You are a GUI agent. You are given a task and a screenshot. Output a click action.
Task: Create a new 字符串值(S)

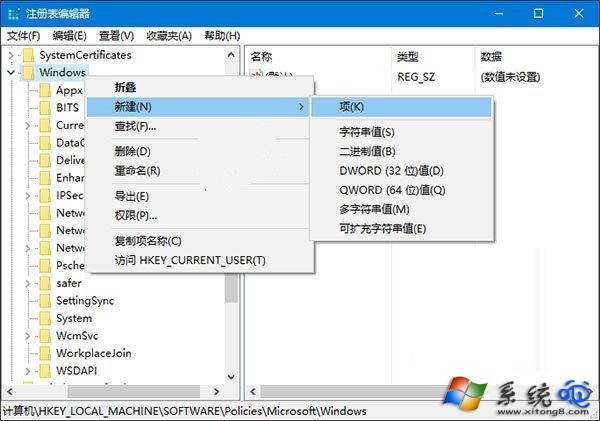401,132
